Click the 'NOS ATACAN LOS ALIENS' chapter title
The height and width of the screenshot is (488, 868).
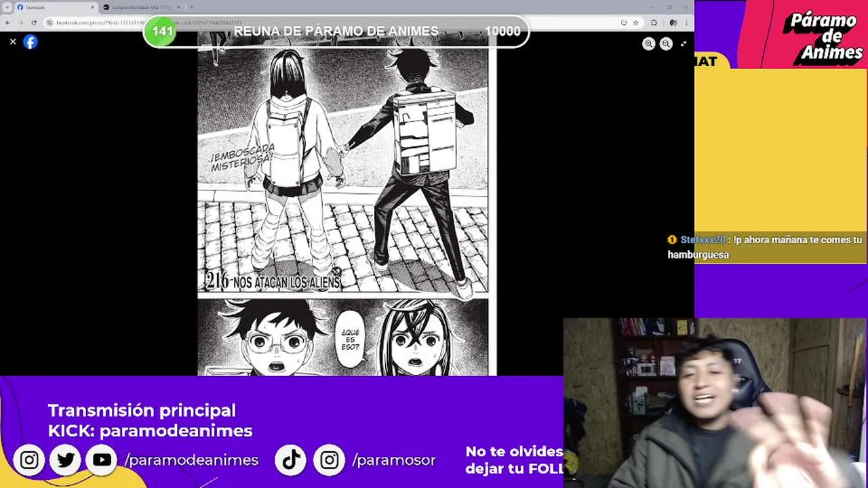(286, 282)
